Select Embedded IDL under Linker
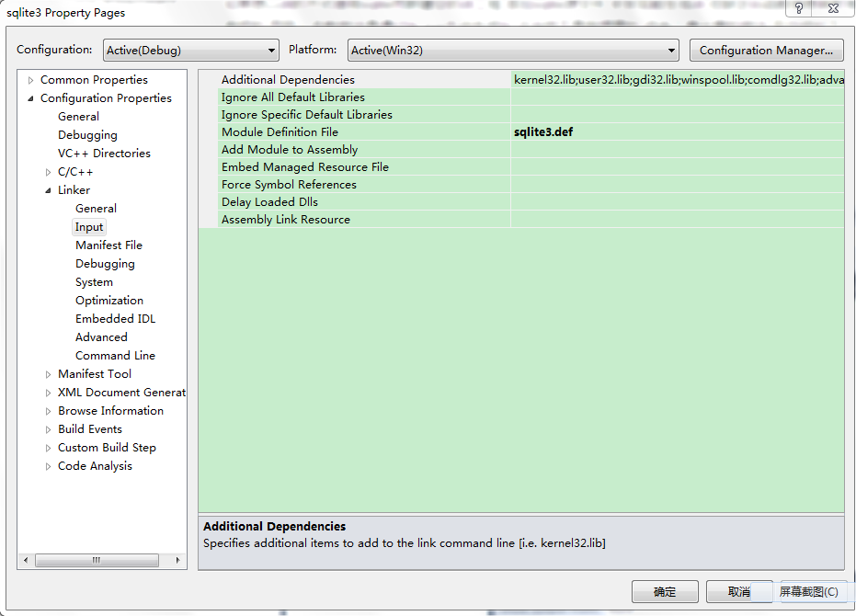 coord(115,319)
